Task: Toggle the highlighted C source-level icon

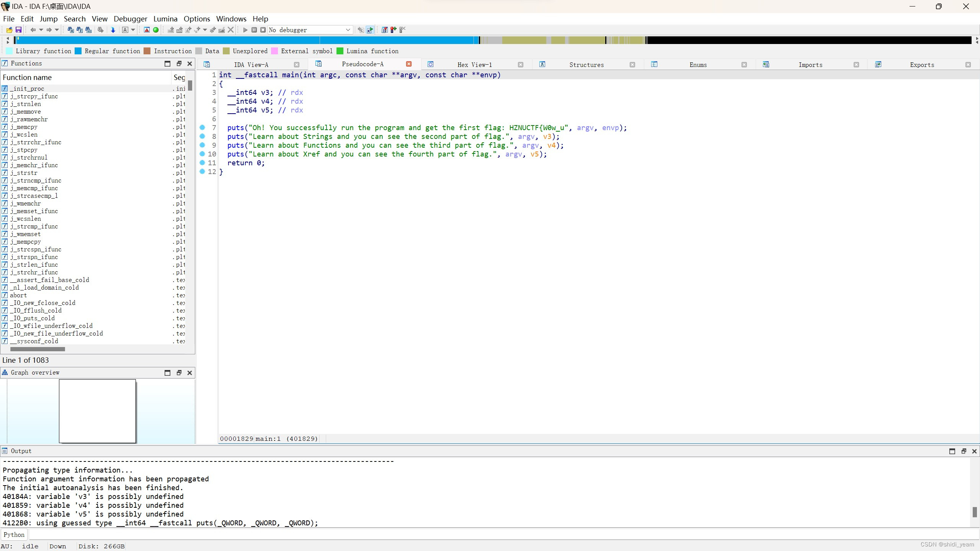Action: [x=369, y=29]
